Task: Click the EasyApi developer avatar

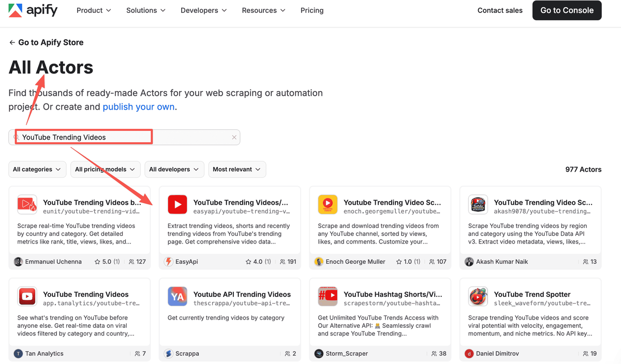Action: click(168, 262)
